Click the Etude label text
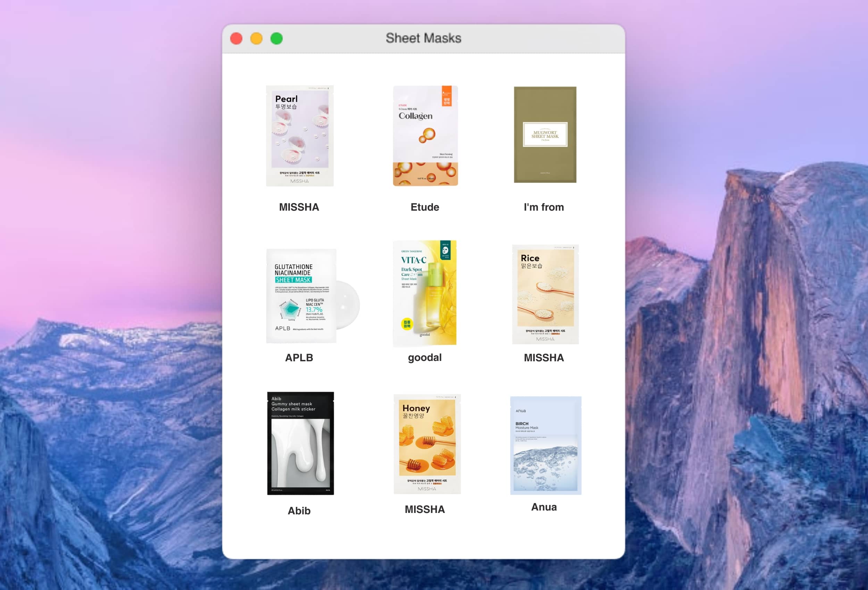868x590 pixels. pos(425,207)
